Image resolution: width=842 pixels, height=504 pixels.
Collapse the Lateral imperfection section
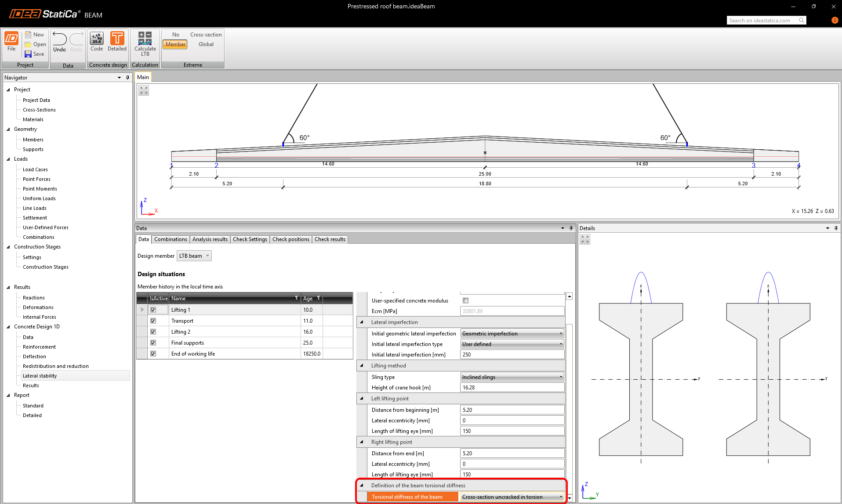pyautogui.click(x=362, y=322)
